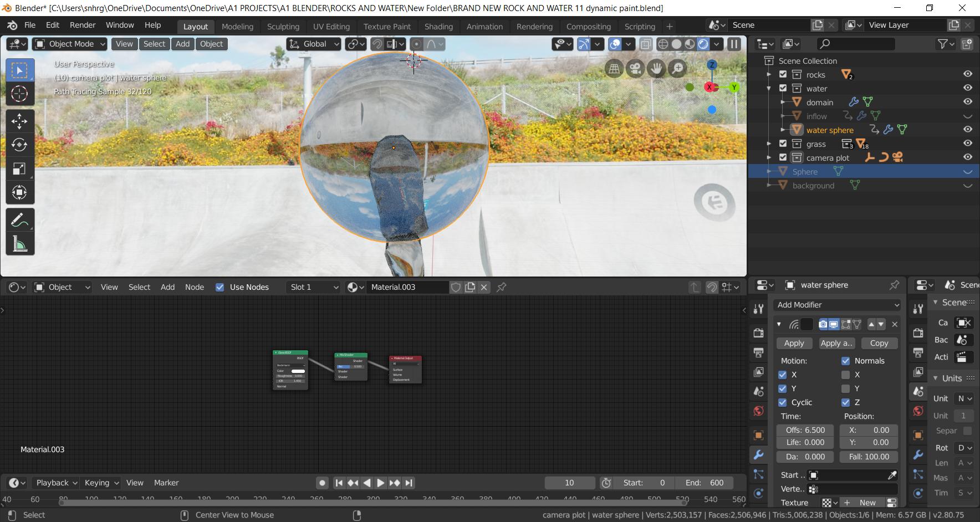
Task: Switch to orthographic grid view
Action: pyautogui.click(x=614, y=69)
